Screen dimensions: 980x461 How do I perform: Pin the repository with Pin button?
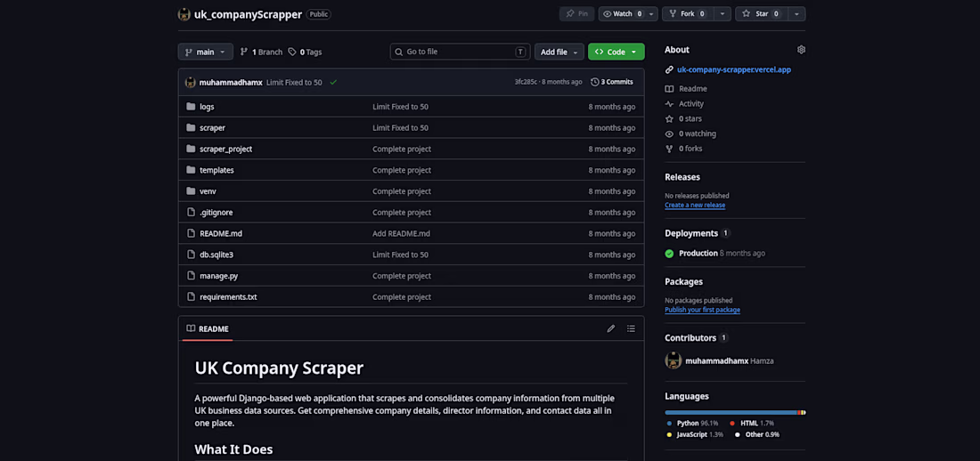[576, 14]
